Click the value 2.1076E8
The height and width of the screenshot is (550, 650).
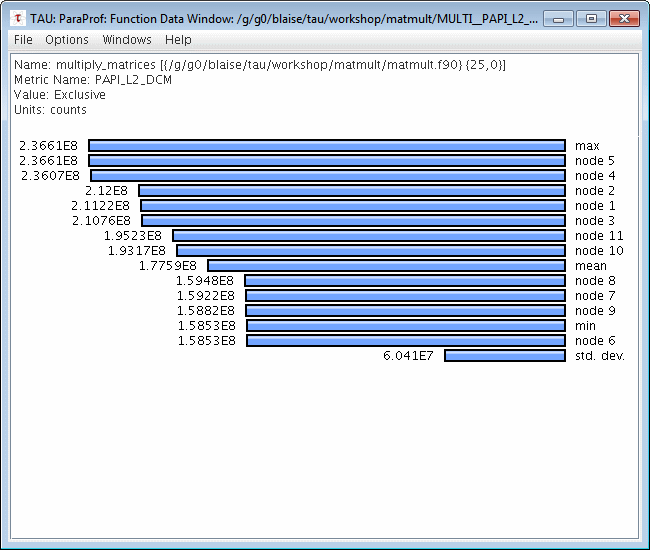(101, 220)
